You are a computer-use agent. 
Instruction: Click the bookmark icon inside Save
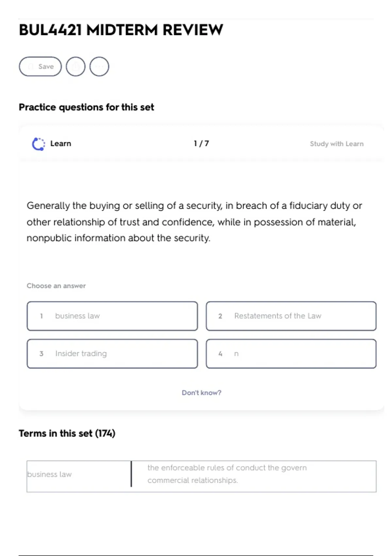(31, 66)
